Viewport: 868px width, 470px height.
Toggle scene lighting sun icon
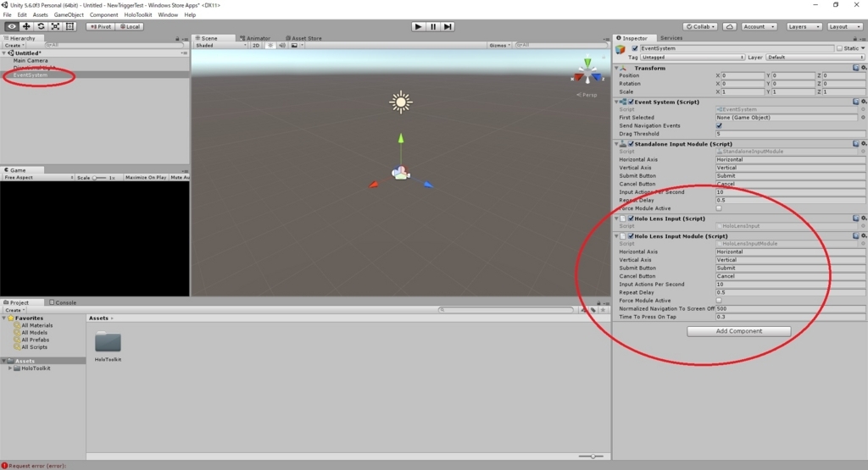(270, 46)
